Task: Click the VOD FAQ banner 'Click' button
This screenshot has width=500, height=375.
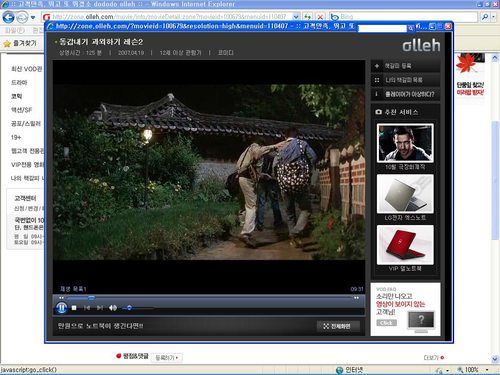Action: click(386, 323)
